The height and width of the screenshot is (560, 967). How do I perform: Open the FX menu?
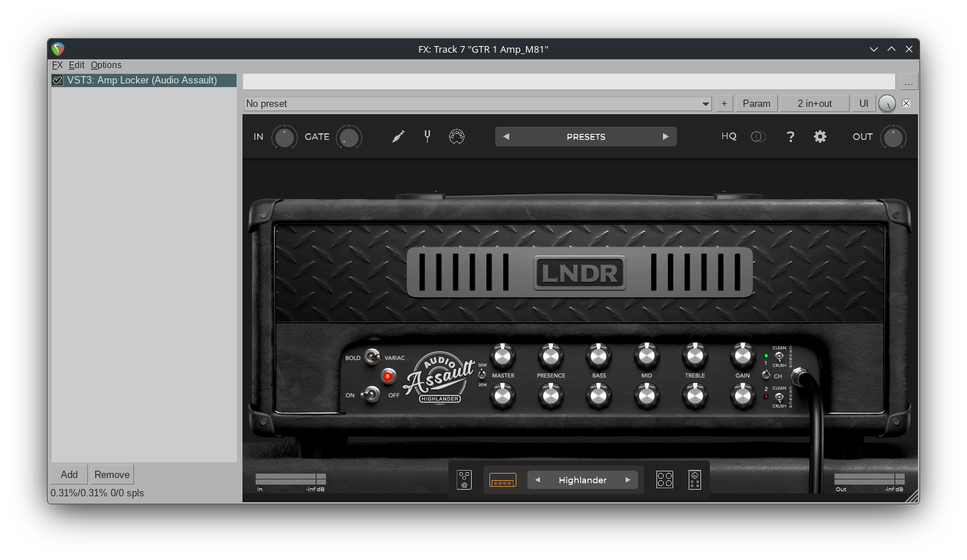click(58, 65)
